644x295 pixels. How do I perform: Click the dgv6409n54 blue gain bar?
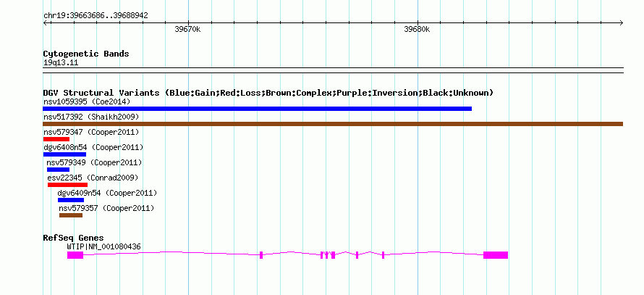pyautogui.click(x=71, y=200)
